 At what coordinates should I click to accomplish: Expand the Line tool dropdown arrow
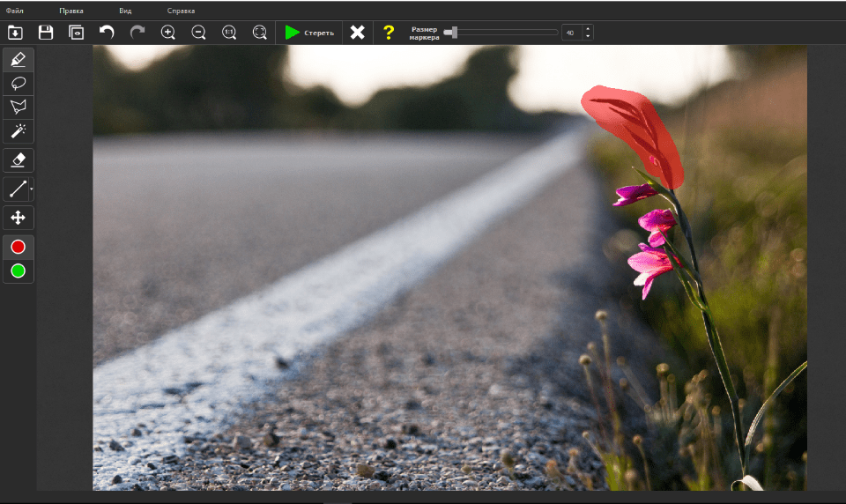coord(32,189)
